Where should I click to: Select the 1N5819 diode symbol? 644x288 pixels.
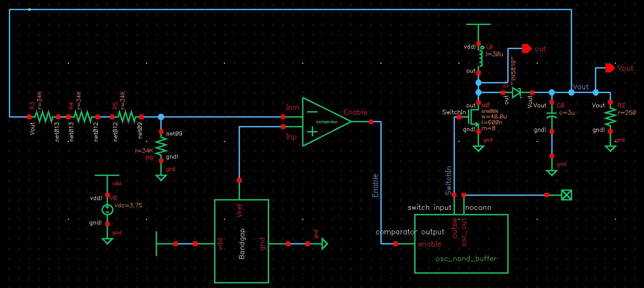click(x=517, y=93)
